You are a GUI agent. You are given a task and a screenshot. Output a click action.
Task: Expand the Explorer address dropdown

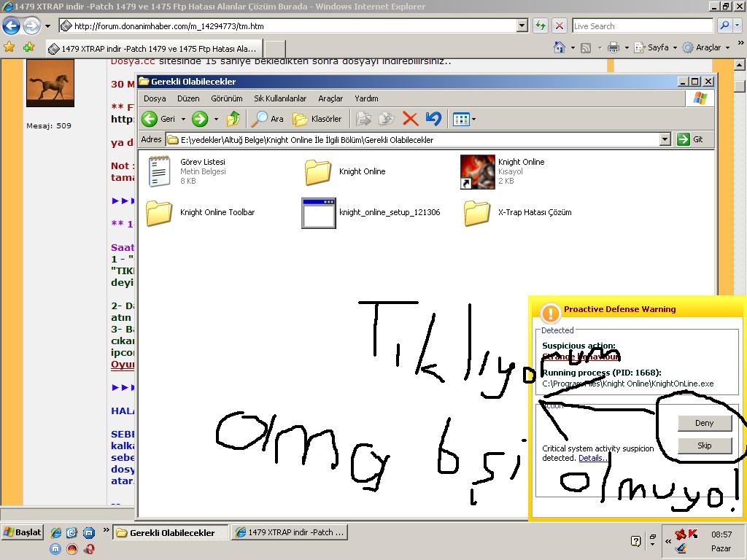[665, 139]
